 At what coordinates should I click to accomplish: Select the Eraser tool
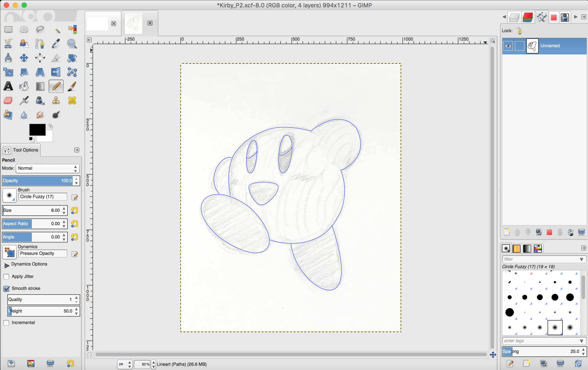[x=8, y=100]
